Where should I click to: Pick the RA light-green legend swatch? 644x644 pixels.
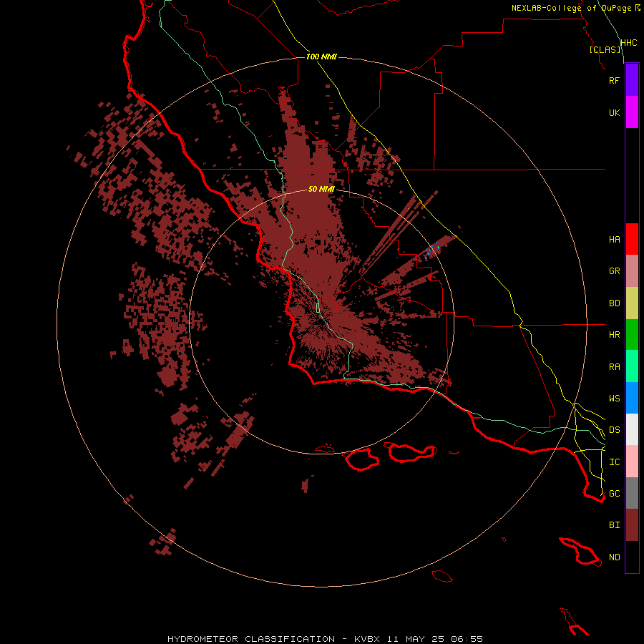pos(632,366)
